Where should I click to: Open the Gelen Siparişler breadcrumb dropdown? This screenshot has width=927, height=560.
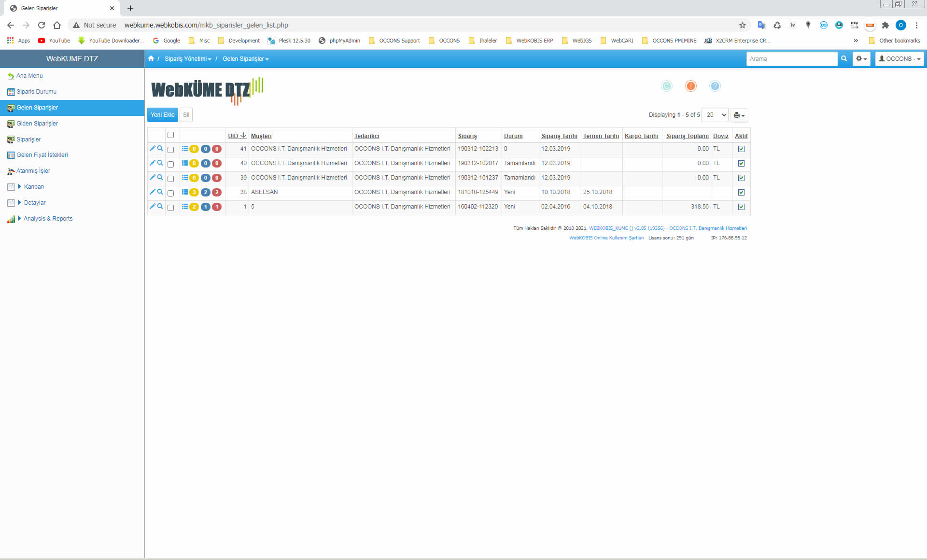coord(245,58)
